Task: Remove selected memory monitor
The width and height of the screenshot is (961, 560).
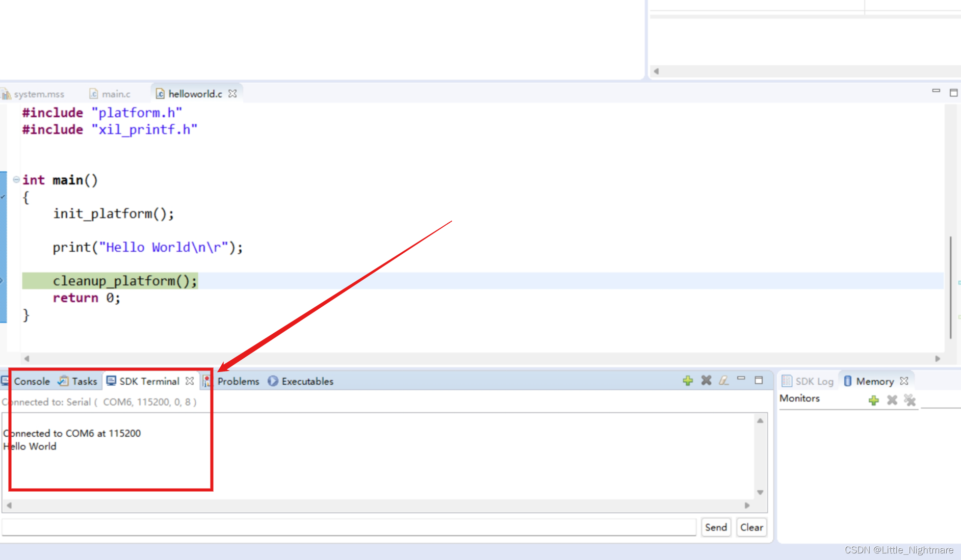Action: point(892,401)
